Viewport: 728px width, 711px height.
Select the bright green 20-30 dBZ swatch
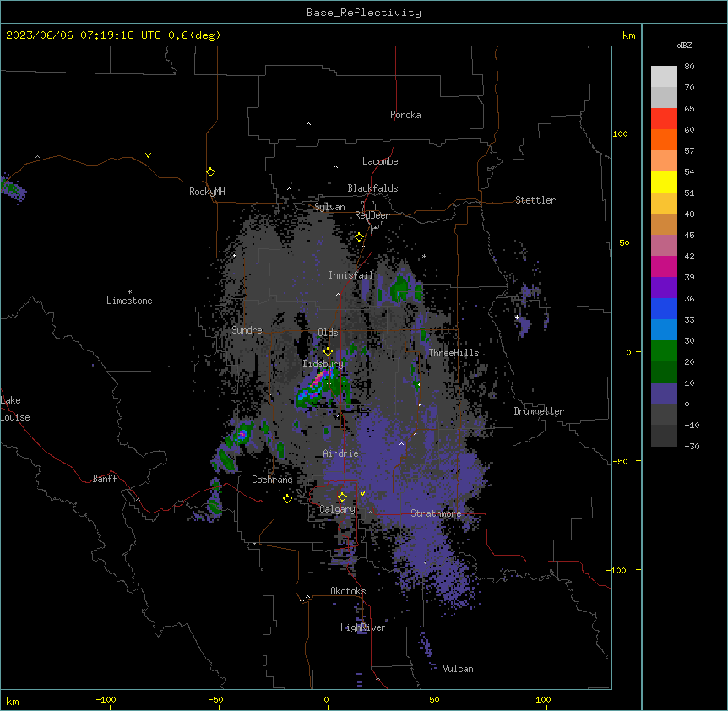tap(664, 351)
